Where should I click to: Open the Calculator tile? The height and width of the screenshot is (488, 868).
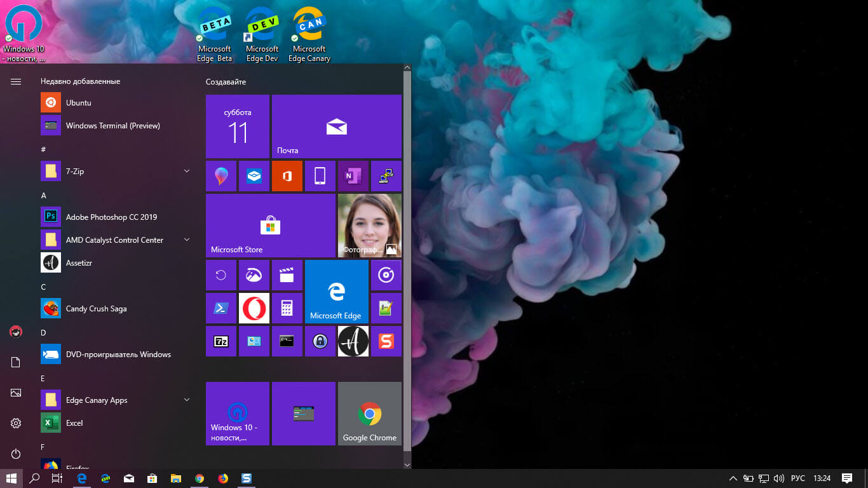[287, 308]
